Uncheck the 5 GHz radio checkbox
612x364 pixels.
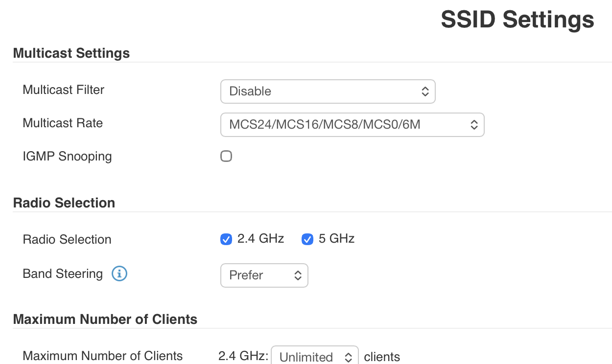[x=307, y=239]
